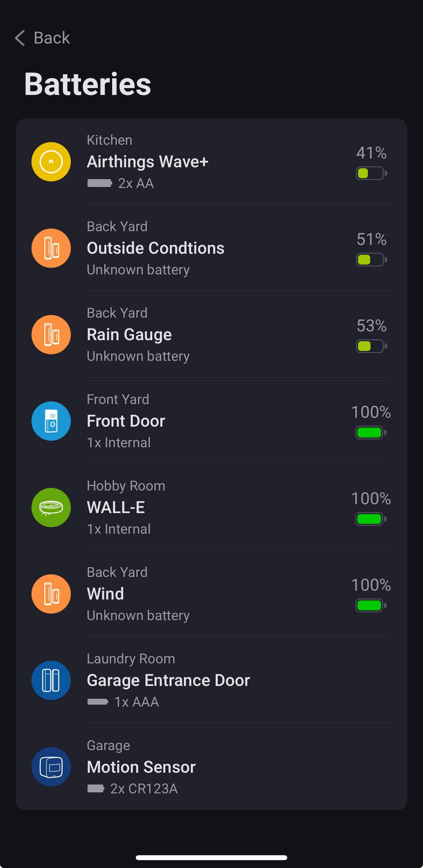Screen dimensions: 423x868
Task: Tap the green WALL-E robot vacuum icon
Action: 51,508
